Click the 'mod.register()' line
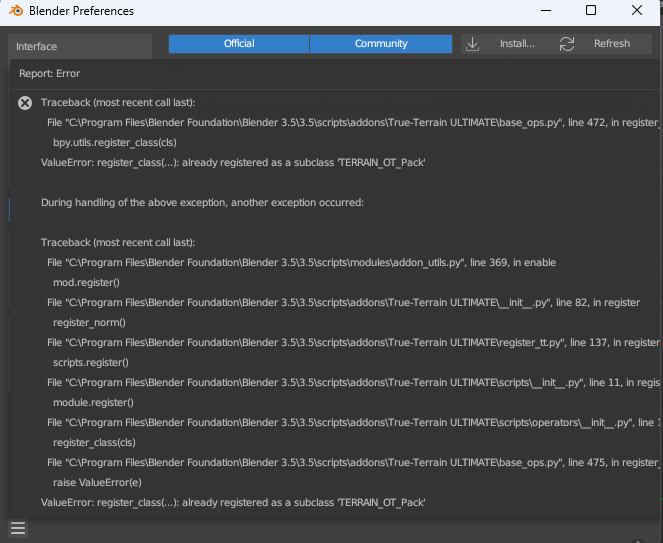The height and width of the screenshot is (543, 663). 86,282
